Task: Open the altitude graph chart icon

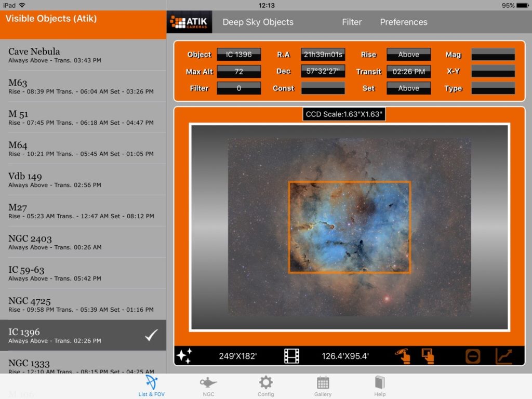Action: coord(504,356)
